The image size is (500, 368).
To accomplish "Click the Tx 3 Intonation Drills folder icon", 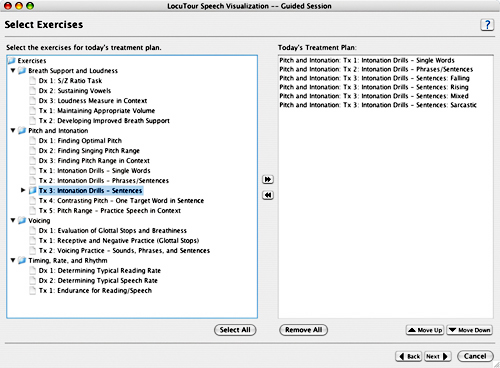I will pyautogui.click(x=32, y=191).
